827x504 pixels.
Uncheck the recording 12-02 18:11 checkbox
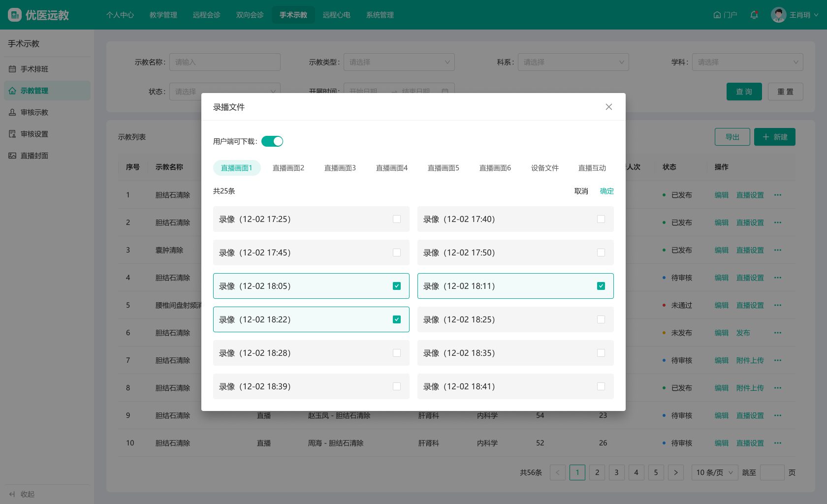click(x=601, y=286)
